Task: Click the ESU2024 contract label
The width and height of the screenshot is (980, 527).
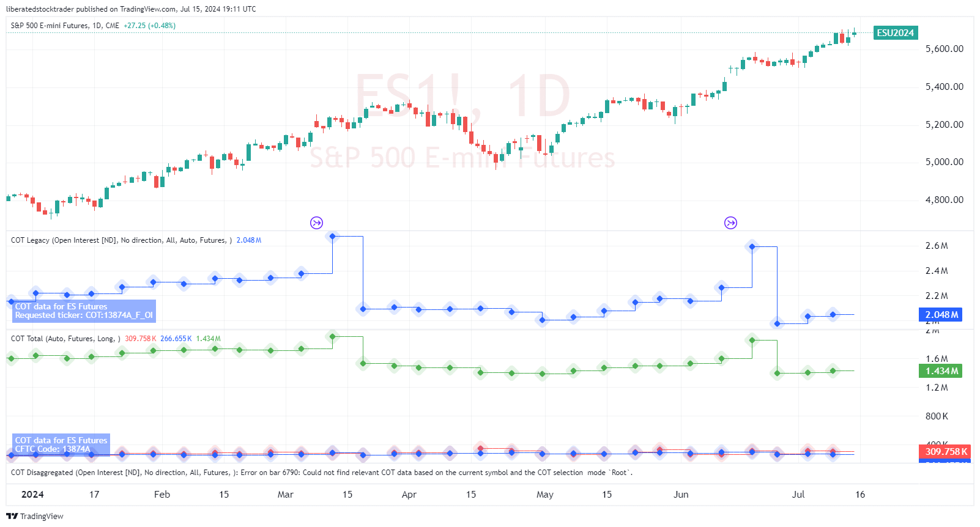Action: click(x=896, y=33)
